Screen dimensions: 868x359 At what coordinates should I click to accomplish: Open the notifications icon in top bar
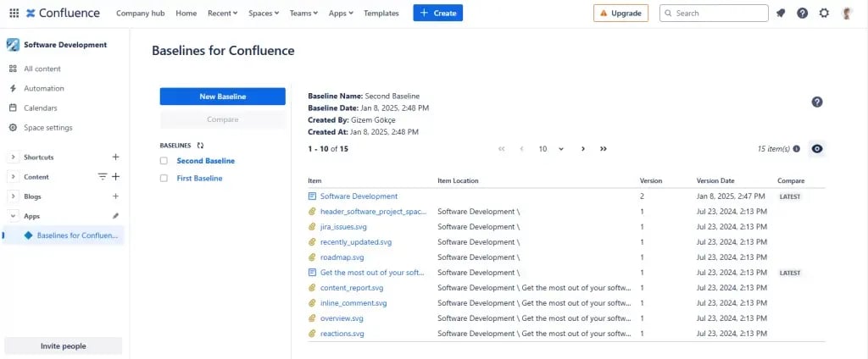tap(780, 14)
